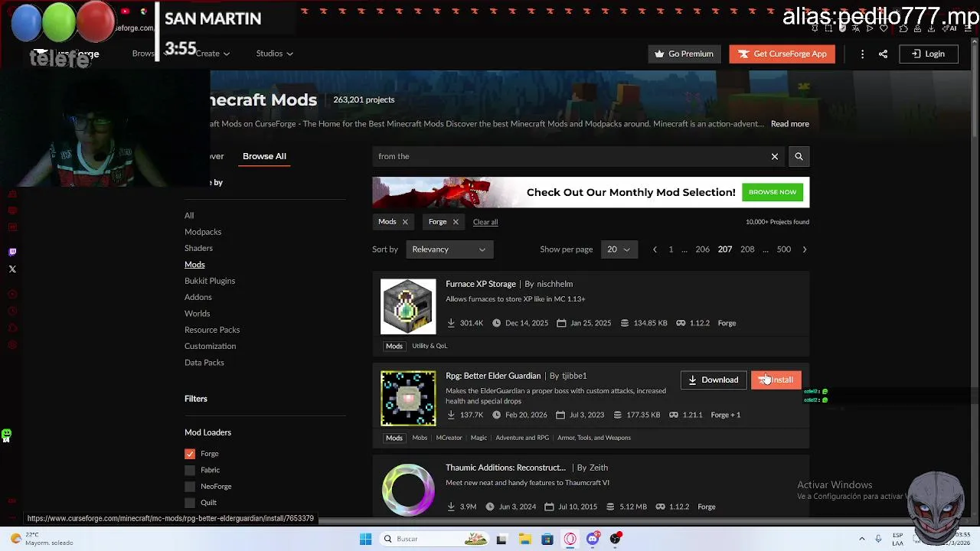Open author tjibbe1's profile

[x=574, y=376]
